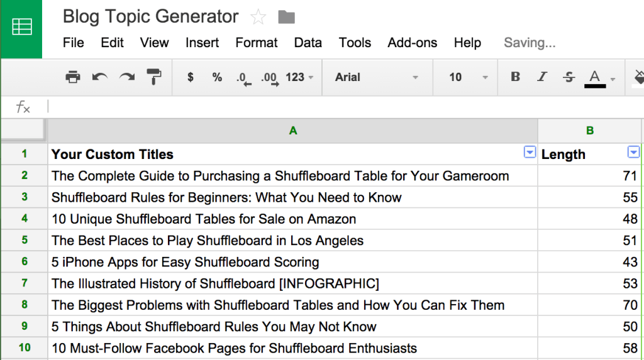Open the 123 number format dropdown
This screenshot has height=360, width=644.
pyautogui.click(x=299, y=77)
